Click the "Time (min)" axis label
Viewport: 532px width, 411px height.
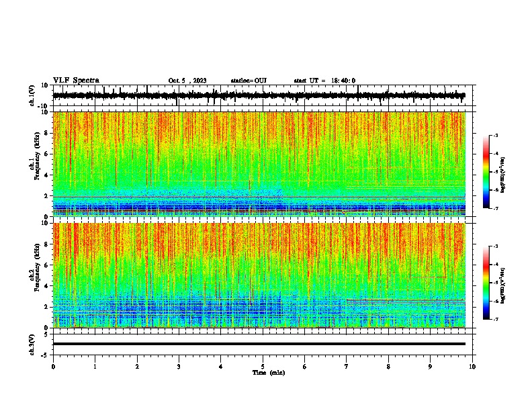pyautogui.click(x=269, y=373)
